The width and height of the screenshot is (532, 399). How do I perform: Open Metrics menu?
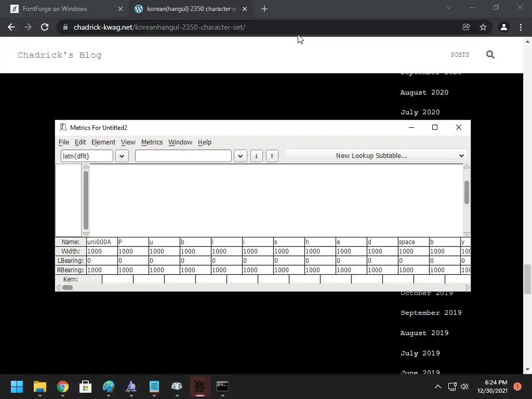pos(152,142)
